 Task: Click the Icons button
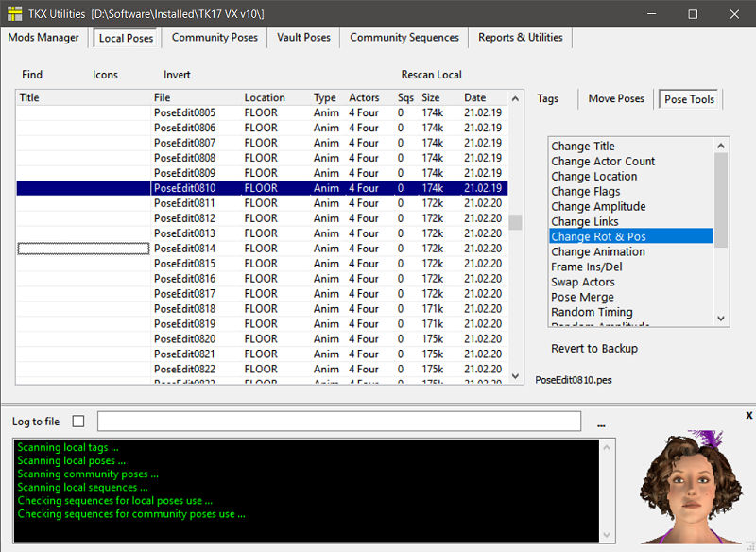point(105,75)
